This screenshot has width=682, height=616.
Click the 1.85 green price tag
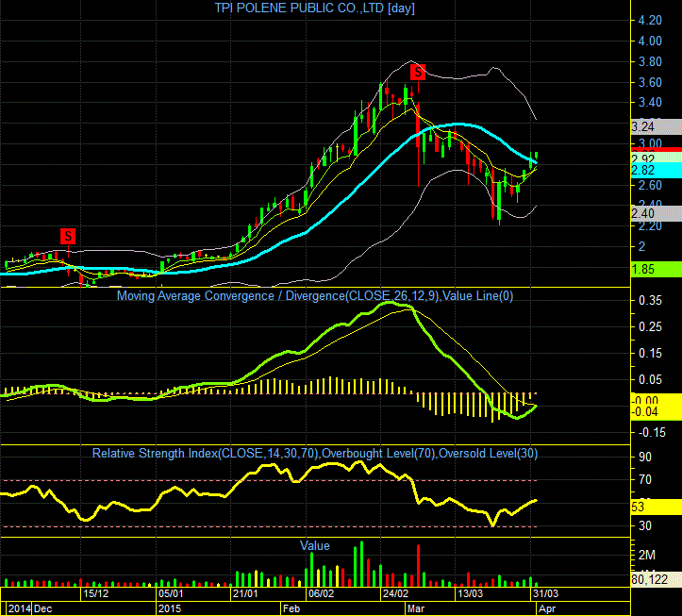[x=656, y=269]
